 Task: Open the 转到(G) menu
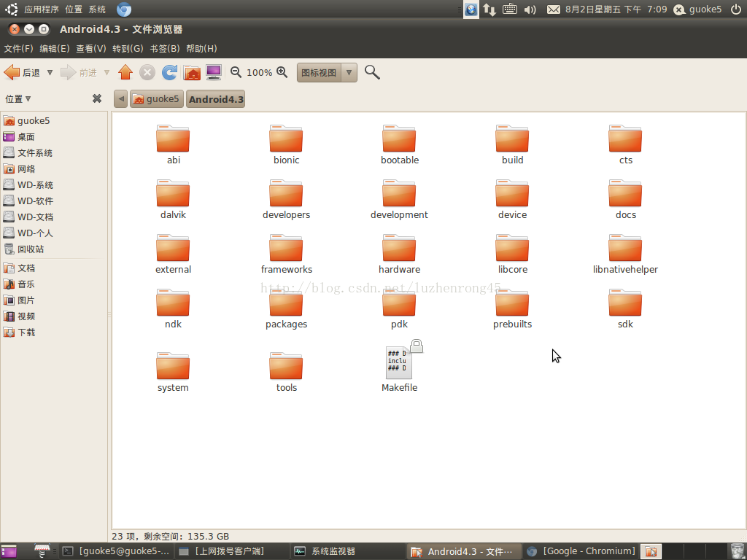coord(128,49)
